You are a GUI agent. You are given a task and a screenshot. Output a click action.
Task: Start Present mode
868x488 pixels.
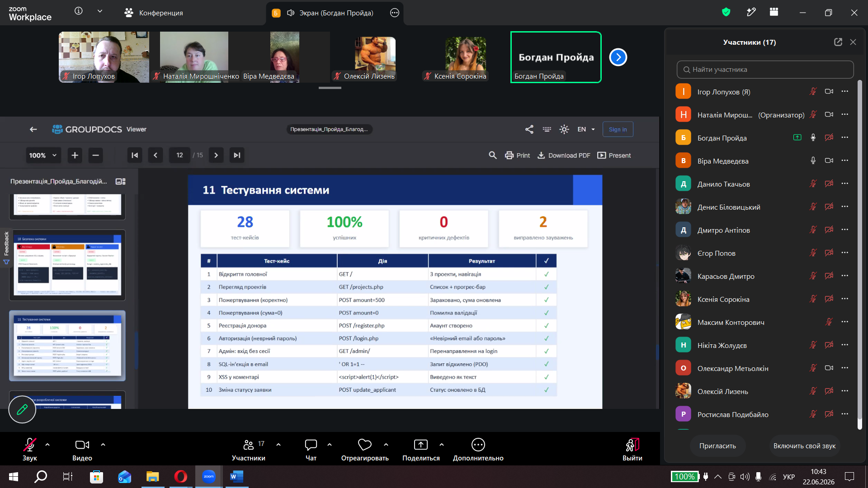614,155
